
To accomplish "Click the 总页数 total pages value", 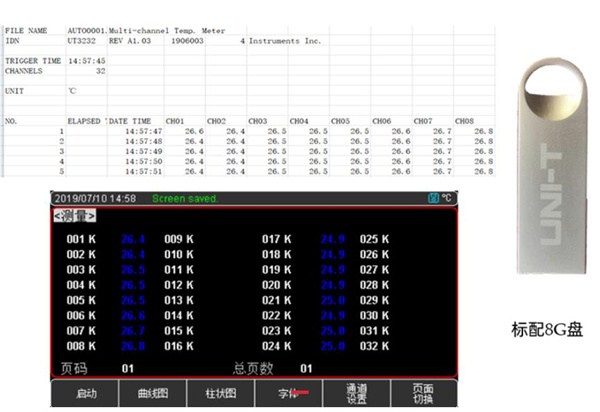I will pos(307,367).
